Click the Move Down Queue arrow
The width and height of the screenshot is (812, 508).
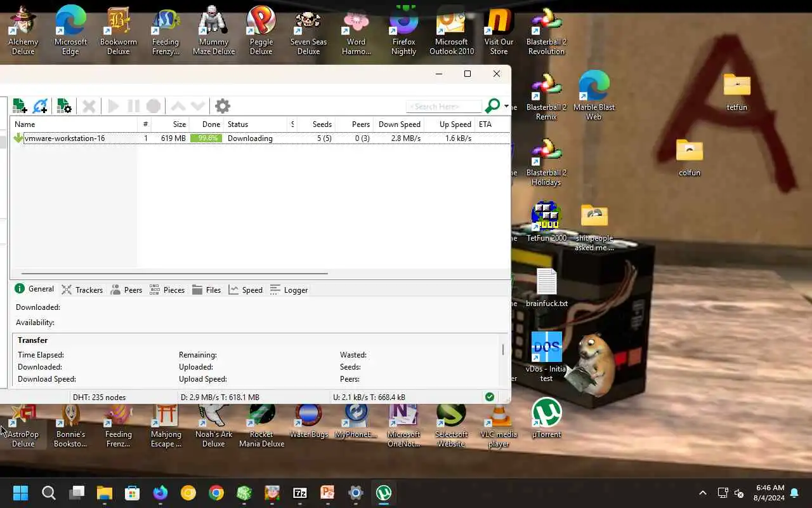click(199, 106)
